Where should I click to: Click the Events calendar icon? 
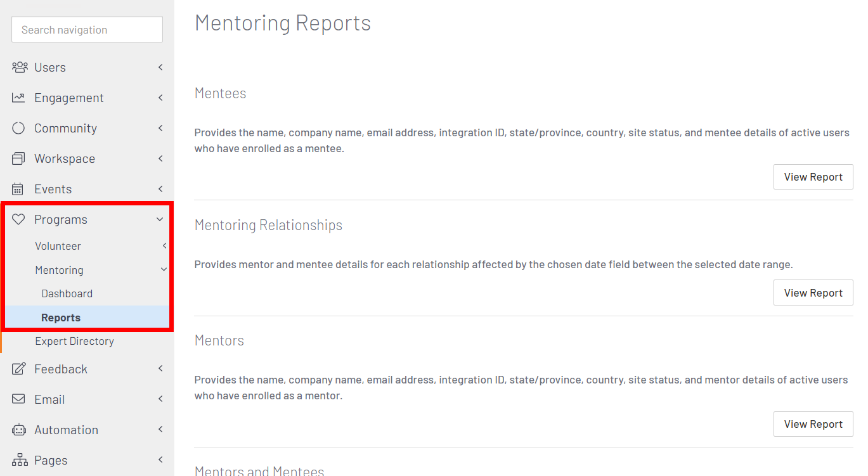click(18, 189)
